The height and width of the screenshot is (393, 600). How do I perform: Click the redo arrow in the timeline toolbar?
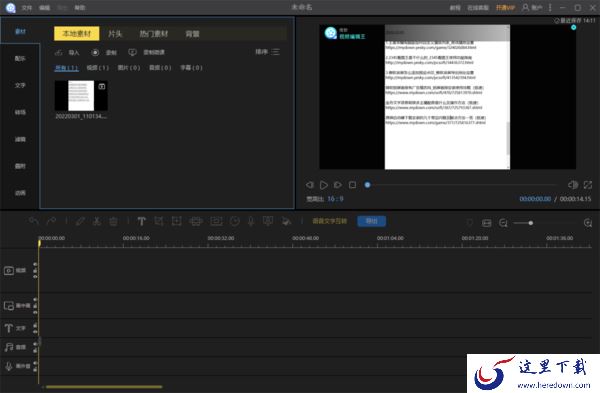[51, 221]
